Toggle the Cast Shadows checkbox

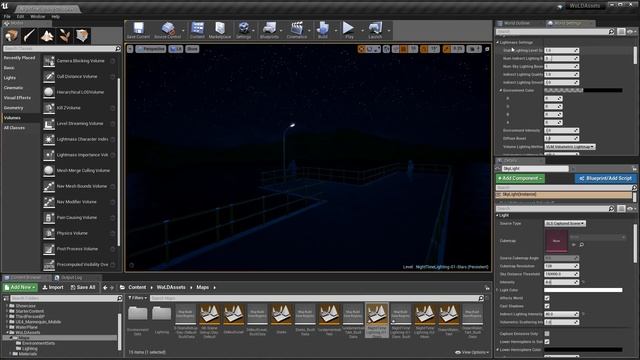[547, 306]
